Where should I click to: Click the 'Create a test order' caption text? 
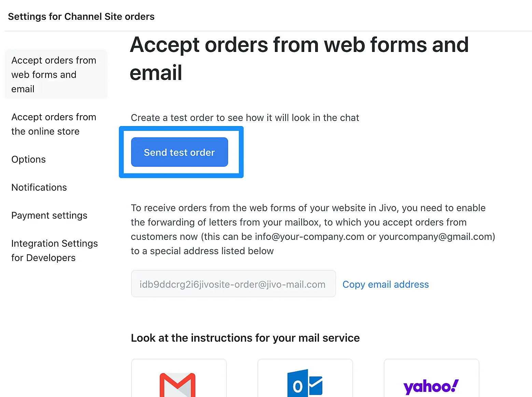point(245,118)
